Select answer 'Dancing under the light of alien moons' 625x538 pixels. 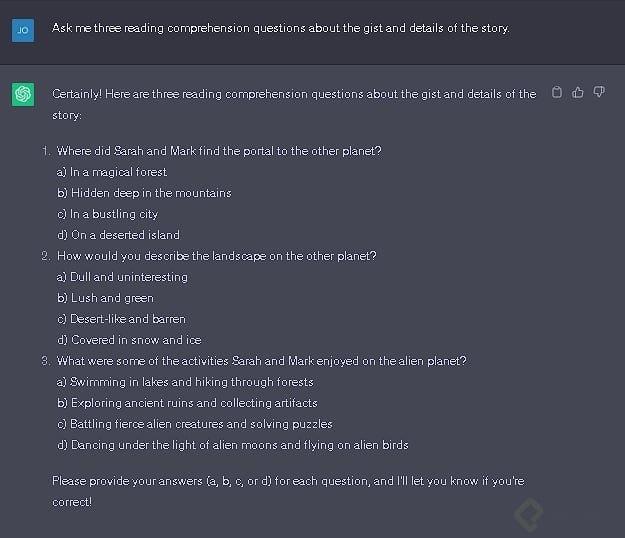tap(233, 445)
